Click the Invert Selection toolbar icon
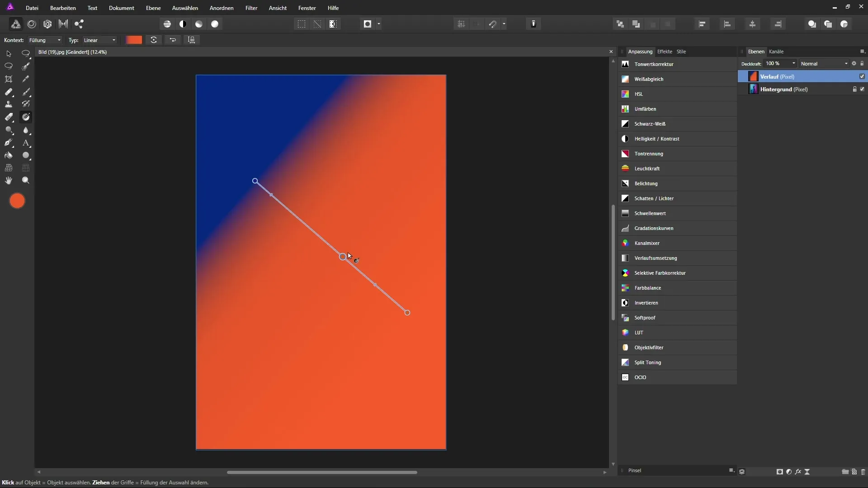This screenshot has height=488, width=868. tap(333, 24)
